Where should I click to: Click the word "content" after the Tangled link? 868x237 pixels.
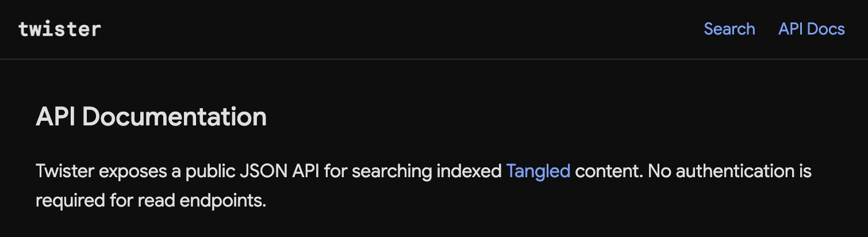click(606, 171)
